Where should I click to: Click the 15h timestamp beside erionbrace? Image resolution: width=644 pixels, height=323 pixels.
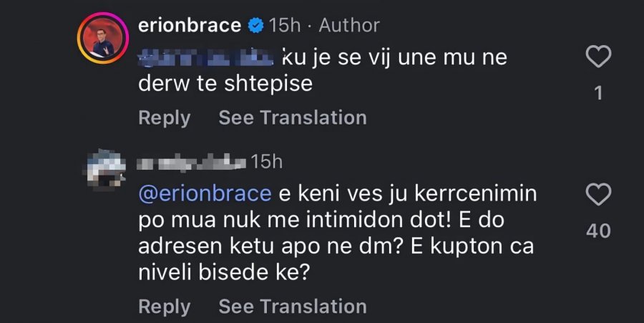pos(285,26)
